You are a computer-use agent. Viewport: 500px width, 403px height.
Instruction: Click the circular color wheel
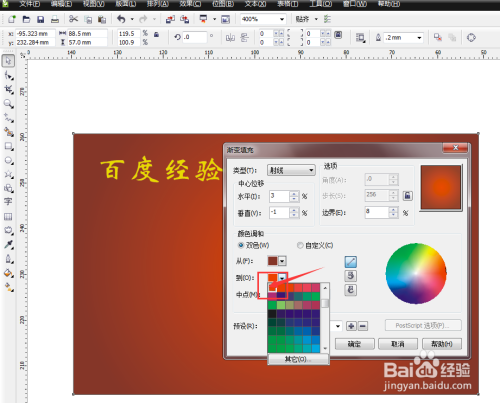point(416,273)
